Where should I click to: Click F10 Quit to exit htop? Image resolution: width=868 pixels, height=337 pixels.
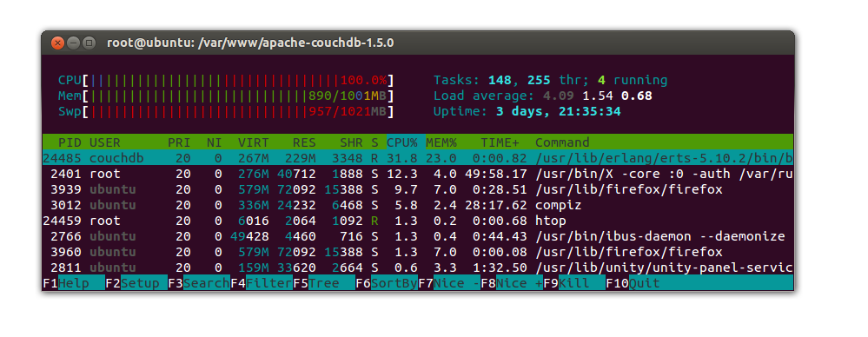click(633, 283)
